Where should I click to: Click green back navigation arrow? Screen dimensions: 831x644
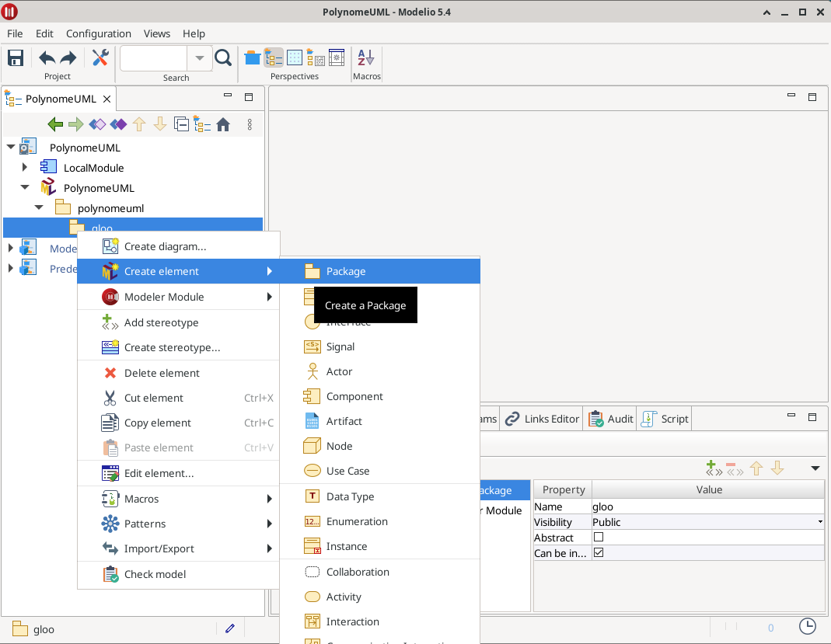point(55,124)
